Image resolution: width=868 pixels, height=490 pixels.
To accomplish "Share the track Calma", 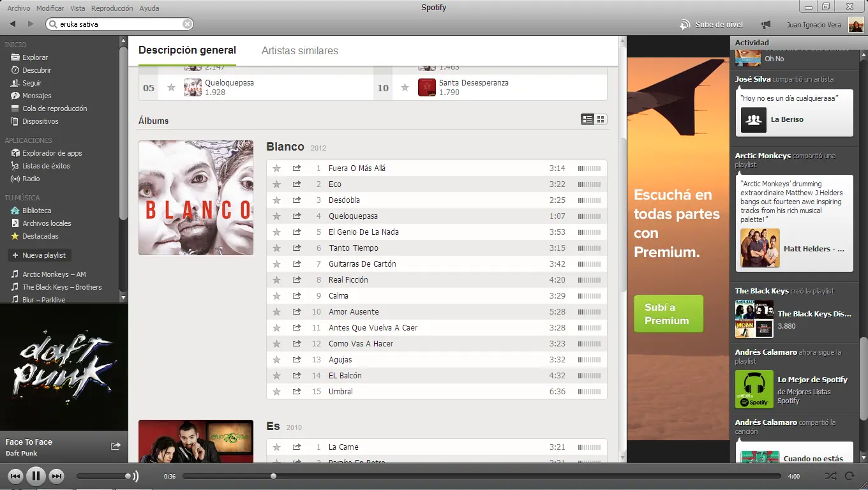I will [297, 296].
